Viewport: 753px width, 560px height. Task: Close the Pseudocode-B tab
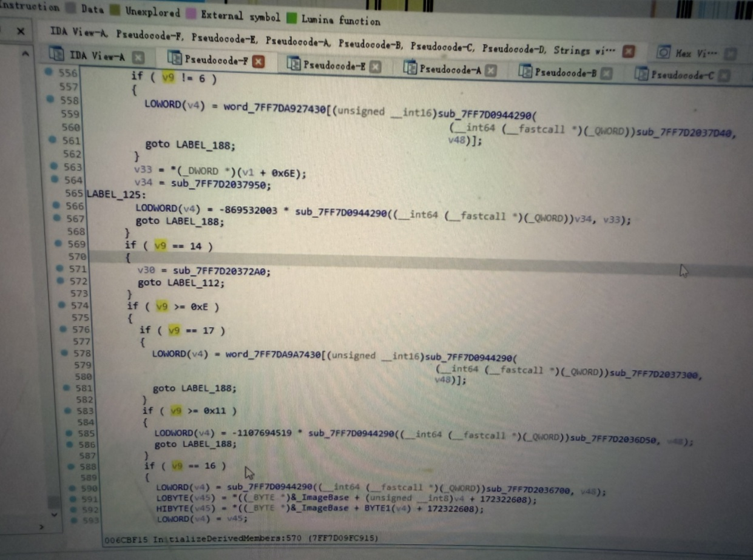pos(606,74)
